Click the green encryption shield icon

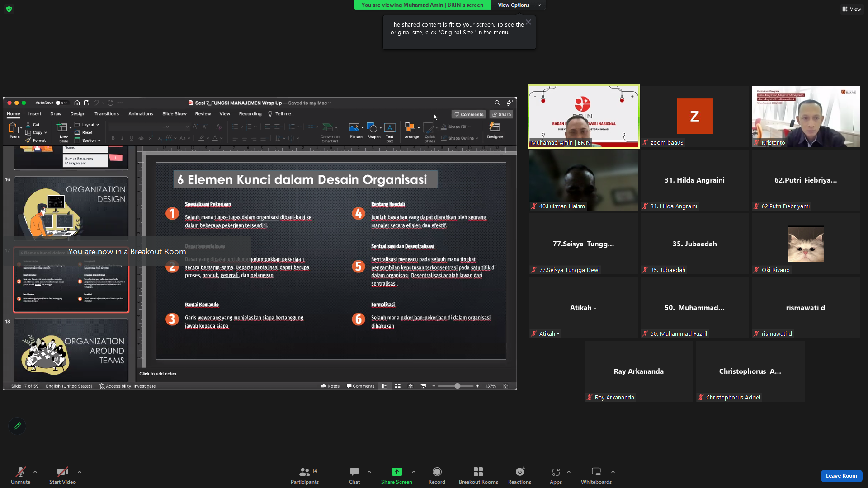click(x=9, y=9)
